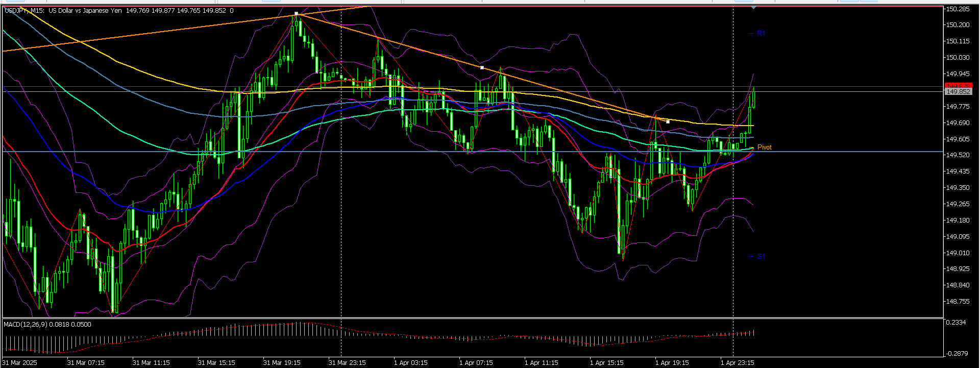Click the S1 support level marker
Image resolution: width=980 pixels, height=368 pixels.
tap(761, 257)
